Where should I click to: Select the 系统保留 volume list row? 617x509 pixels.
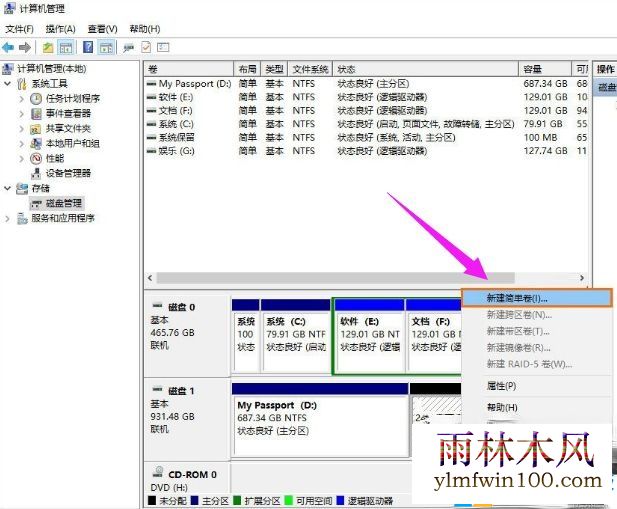coord(366,138)
